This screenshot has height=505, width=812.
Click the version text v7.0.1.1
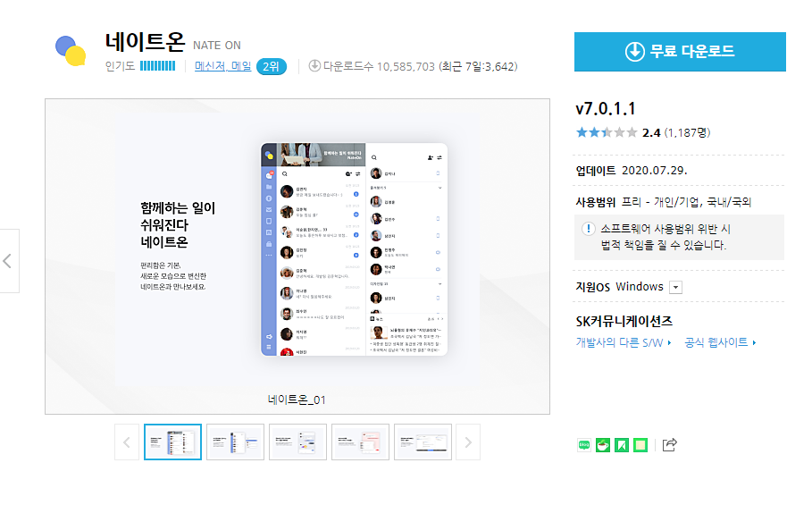point(606,109)
